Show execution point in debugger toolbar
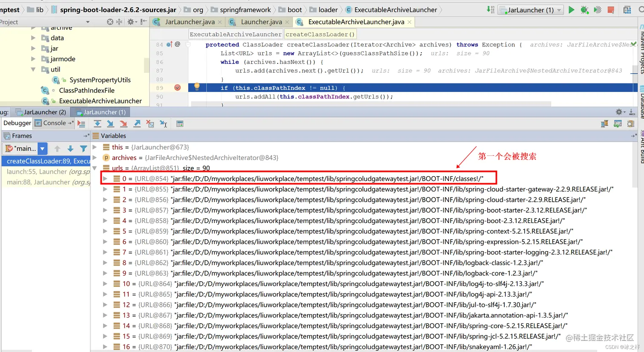 click(81, 124)
